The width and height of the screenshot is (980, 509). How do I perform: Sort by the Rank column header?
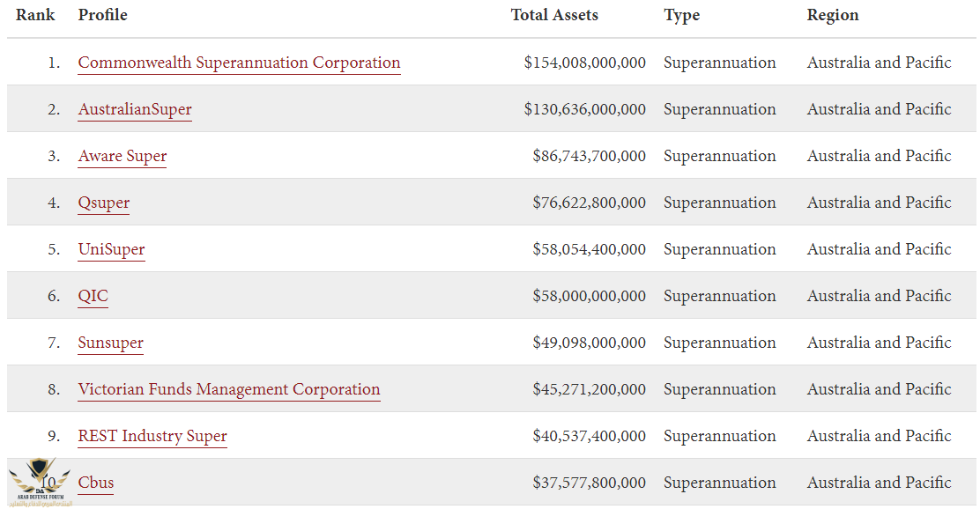click(34, 15)
